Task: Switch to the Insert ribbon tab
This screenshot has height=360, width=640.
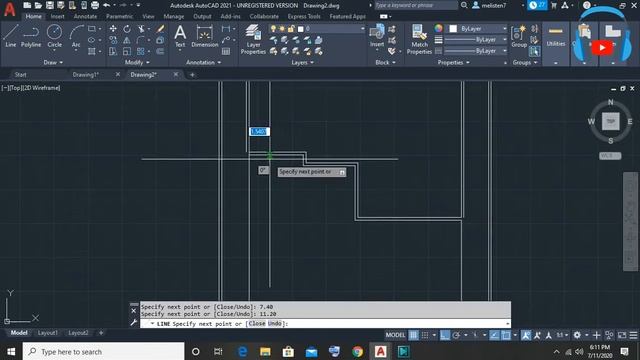Action: tap(58, 16)
